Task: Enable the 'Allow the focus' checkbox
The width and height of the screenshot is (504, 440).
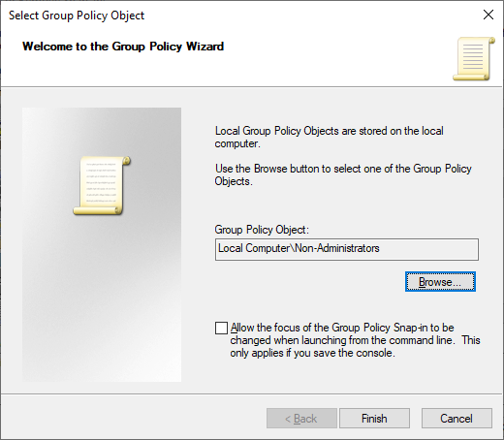Action: pyautogui.click(x=221, y=328)
